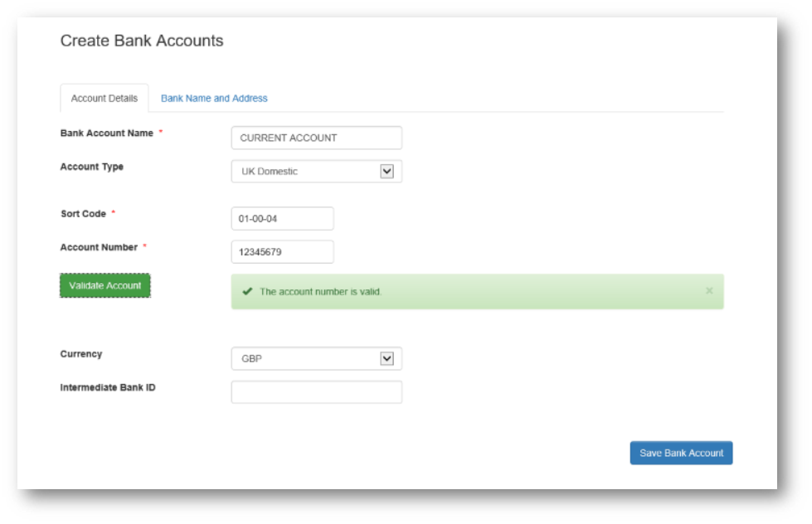Focus the empty Intermediate Bank ID field
This screenshot has width=812, height=524.
click(x=316, y=392)
